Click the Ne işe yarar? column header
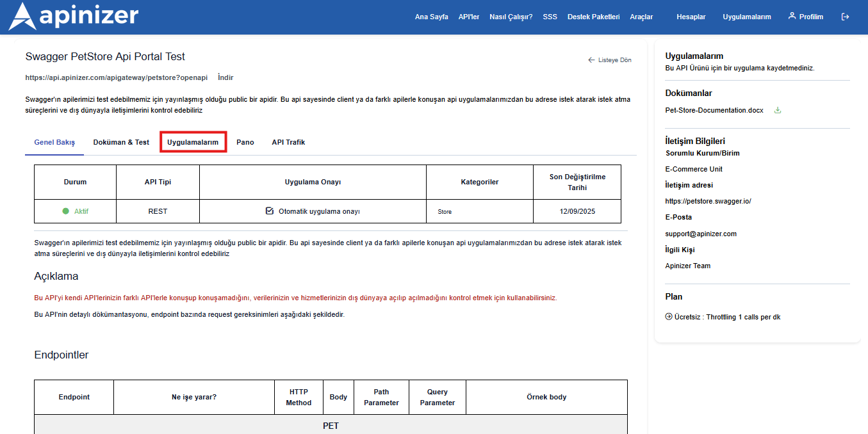Viewport: 868px width, 434px height. click(x=194, y=397)
